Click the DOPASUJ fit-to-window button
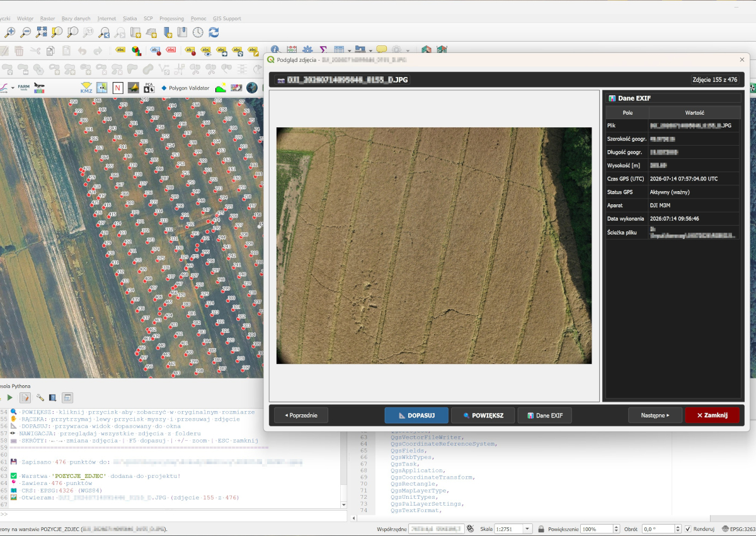The width and height of the screenshot is (756, 536). point(416,415)
